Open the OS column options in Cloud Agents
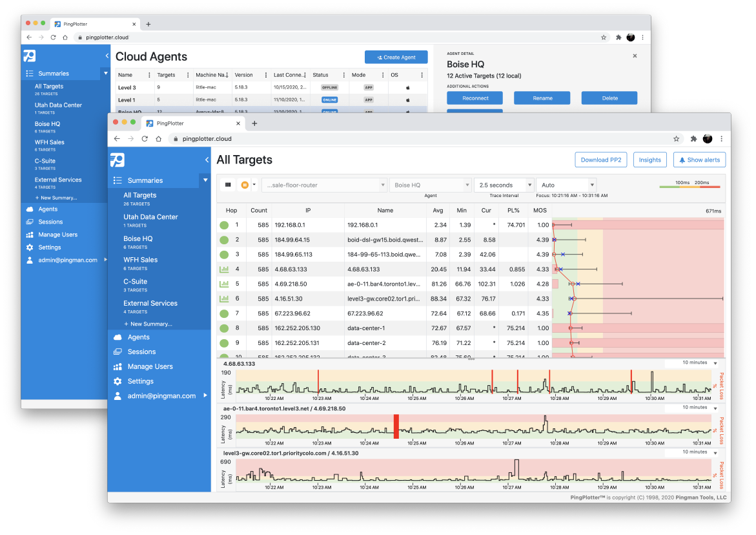 (x=422, y=75)
